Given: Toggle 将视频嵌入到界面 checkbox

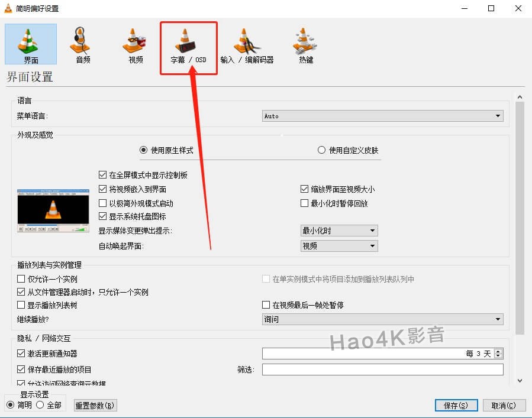Looking at the screenshot, I should pyautogui.click(x=102, y=189).
